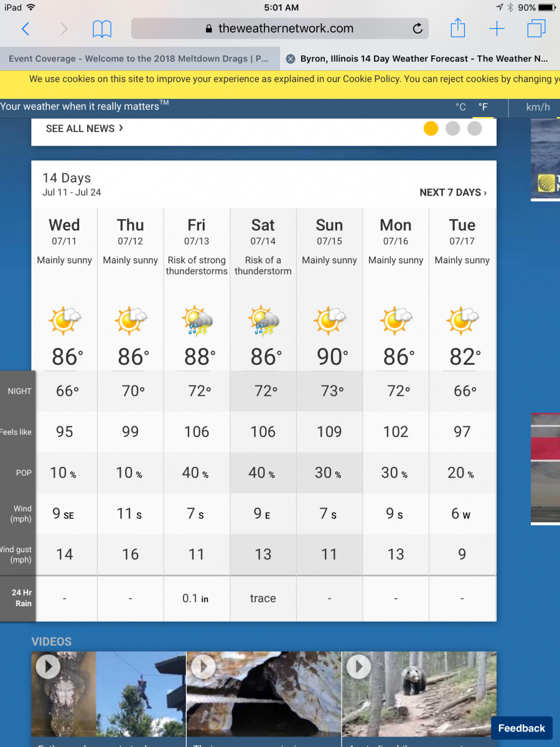
Task: Tap Friday's thunderstorm weather icon
Action: [197, 321]
